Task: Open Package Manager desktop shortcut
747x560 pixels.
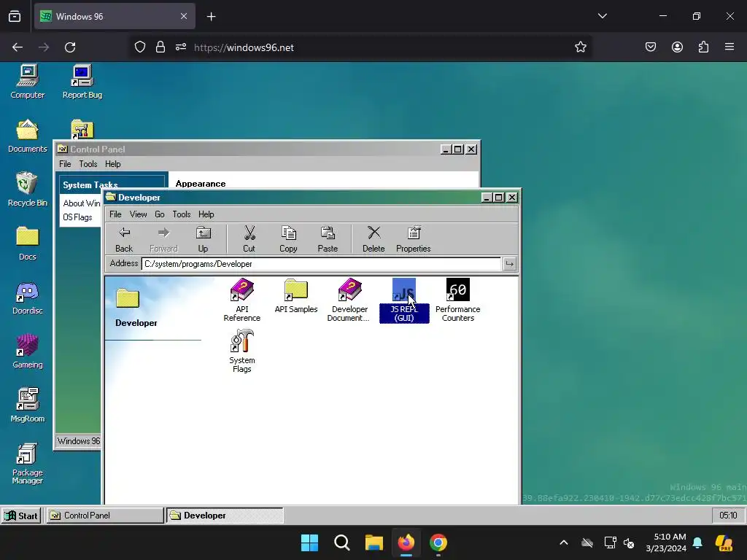Action: pyautogui.click(x=28, y=464)
